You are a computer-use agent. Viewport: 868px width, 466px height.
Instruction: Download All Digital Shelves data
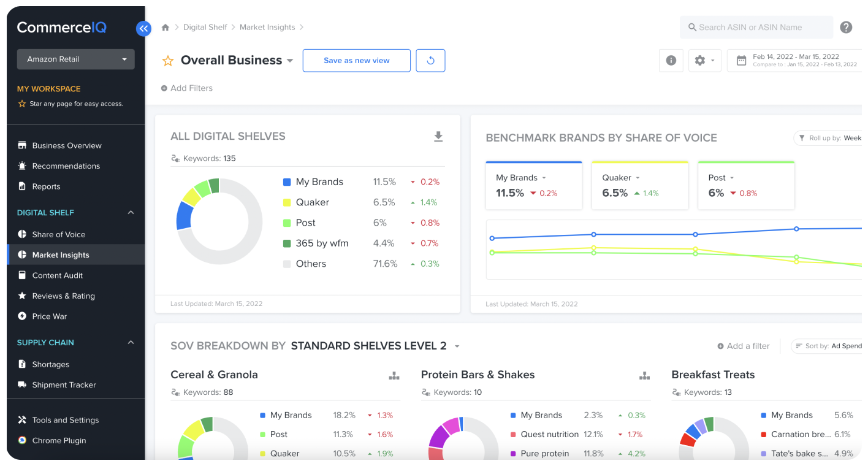click(438, 137)
